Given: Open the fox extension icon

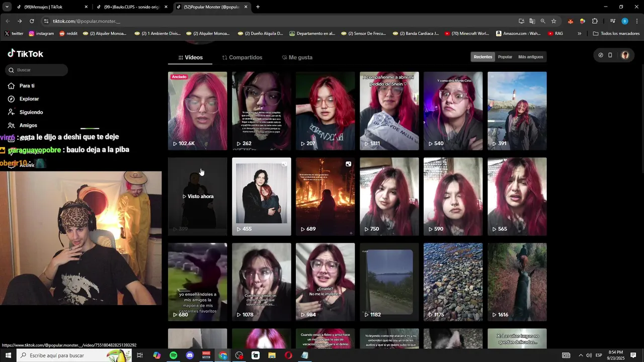Looking at the screenshot, I should (570, 21).
